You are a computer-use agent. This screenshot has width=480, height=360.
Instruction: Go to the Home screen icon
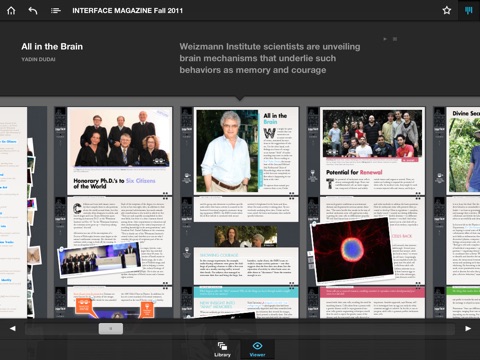pos(11,11)
